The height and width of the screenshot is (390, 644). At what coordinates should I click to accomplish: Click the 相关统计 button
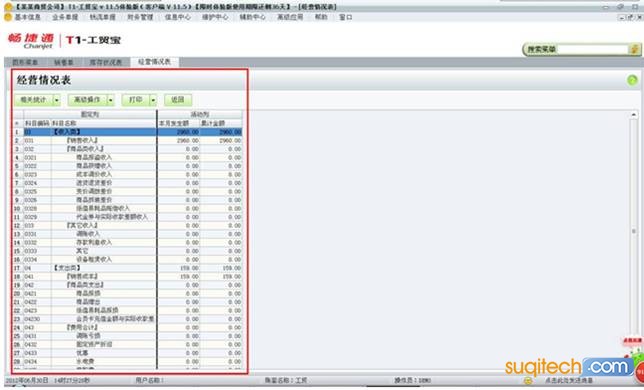pos(34,100)
